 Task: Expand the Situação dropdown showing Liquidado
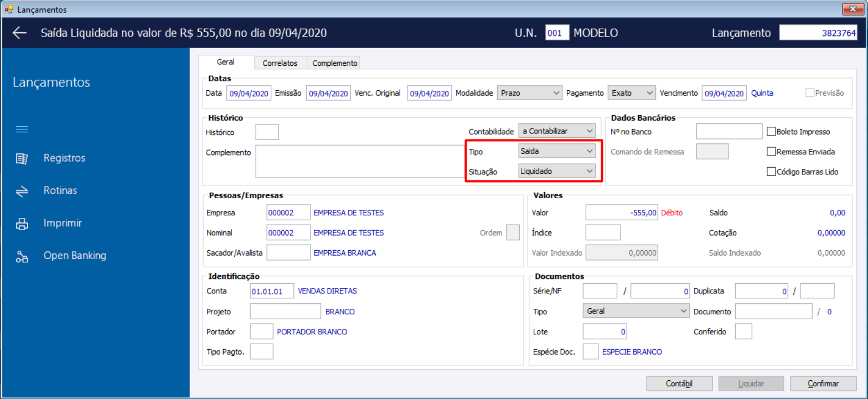556,171
